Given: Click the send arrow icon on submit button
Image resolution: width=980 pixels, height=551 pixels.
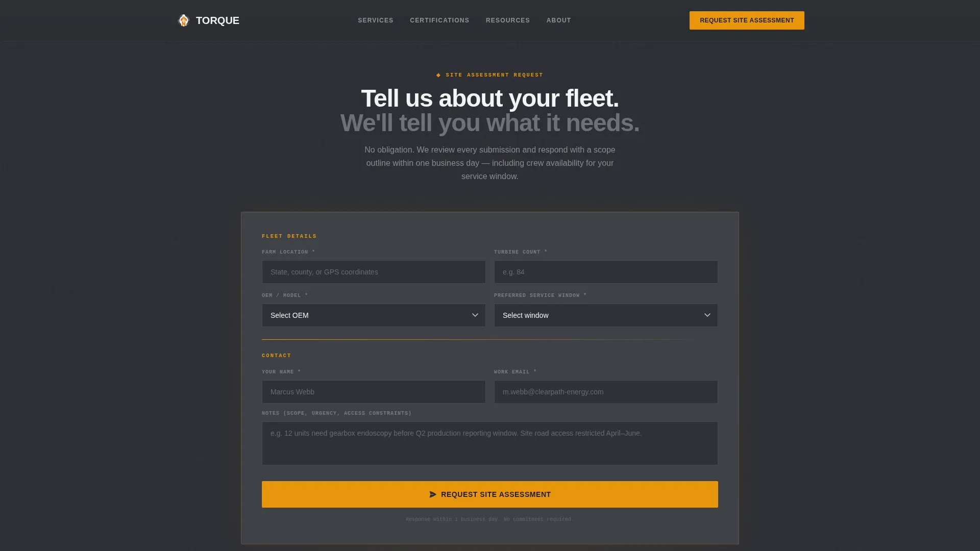Looking at the screenshot, I should (433, 494).
